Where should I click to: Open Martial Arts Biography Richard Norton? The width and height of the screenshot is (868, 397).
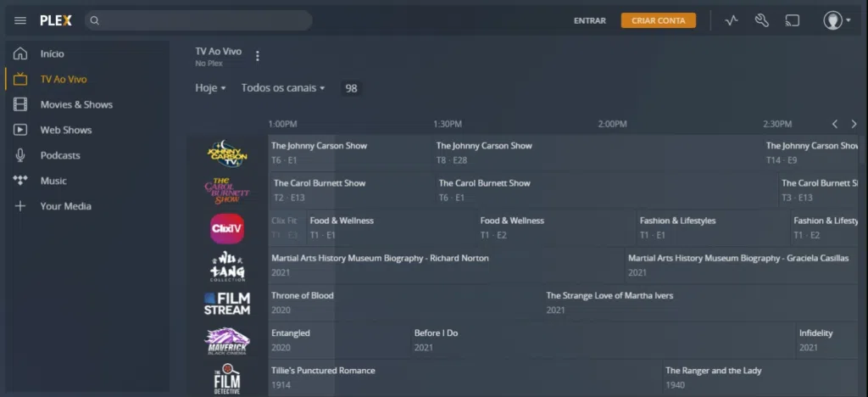[x=446, y=266]
